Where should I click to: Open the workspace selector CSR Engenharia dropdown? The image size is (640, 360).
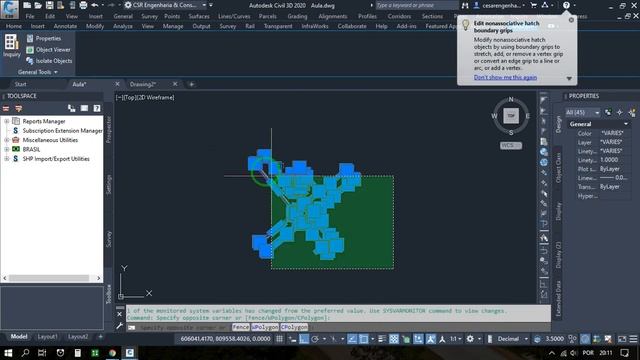click(165, 5)
